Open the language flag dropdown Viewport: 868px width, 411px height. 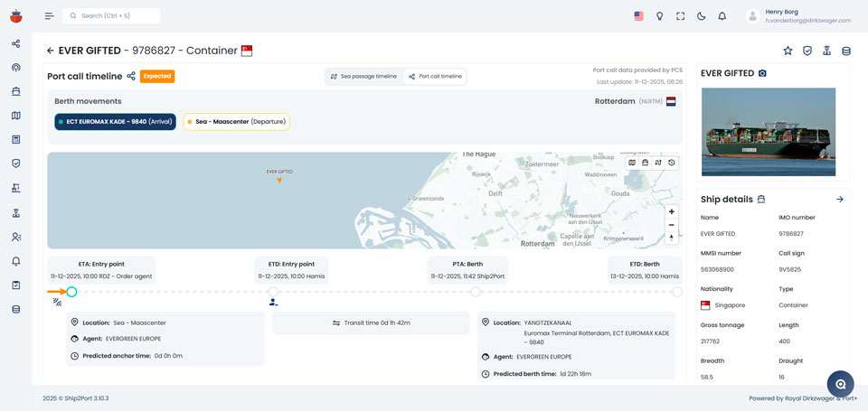(x=638, y=16)
